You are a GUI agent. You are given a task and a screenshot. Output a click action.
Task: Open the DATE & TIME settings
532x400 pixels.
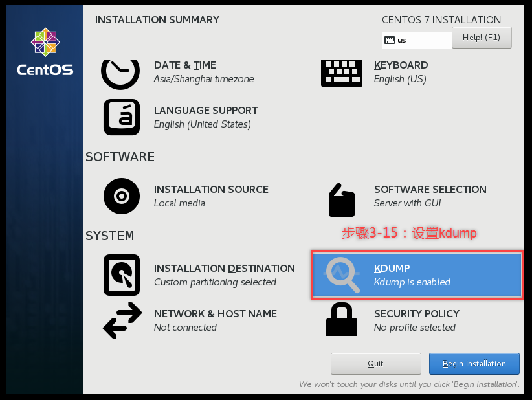[x=185, y=65]
